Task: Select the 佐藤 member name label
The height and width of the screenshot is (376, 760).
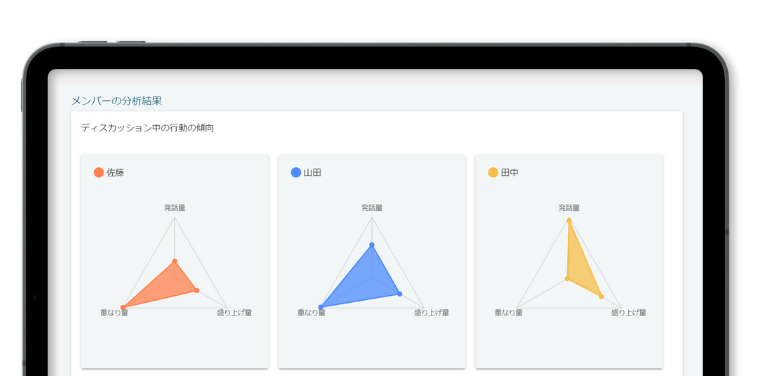Action: pyautogui.click(x=115, y=172)
